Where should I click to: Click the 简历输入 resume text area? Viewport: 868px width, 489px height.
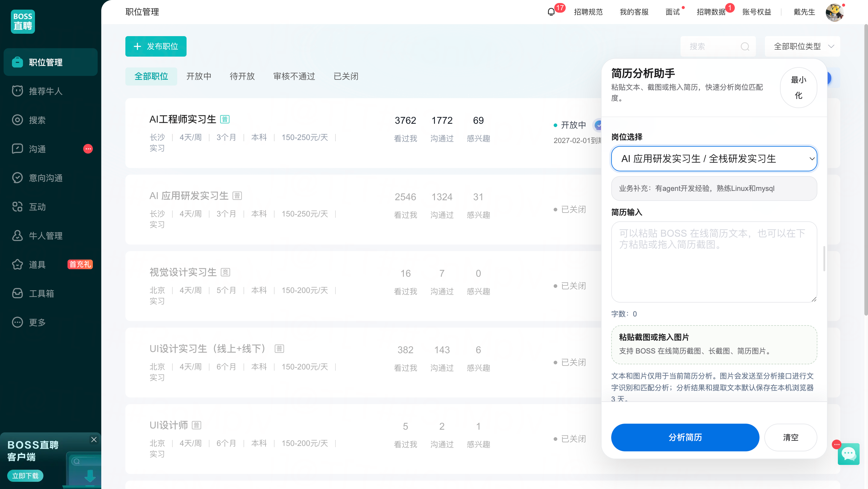[714, 262]
